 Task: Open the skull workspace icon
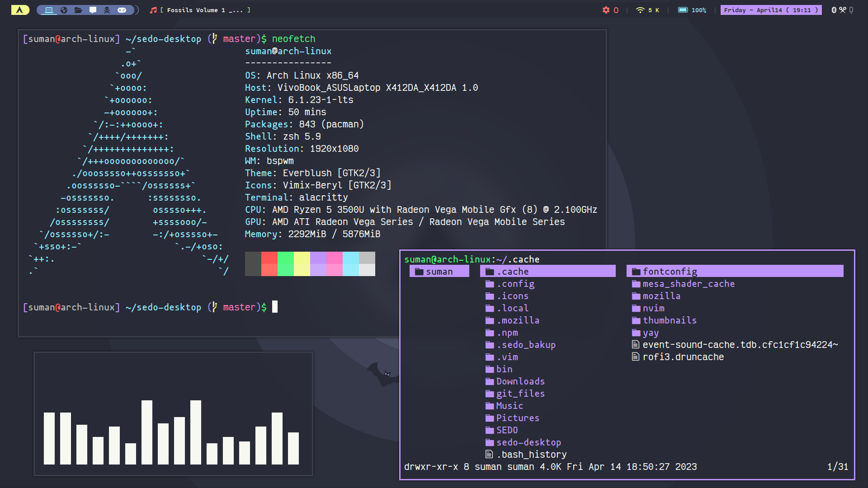pyautogui.click(x=107, y=10)
